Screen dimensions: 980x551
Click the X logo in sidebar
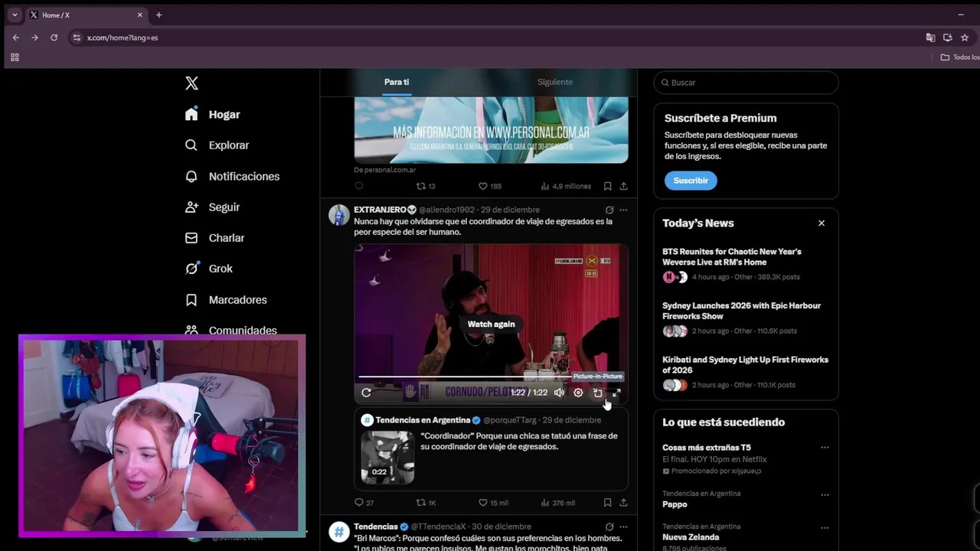point(191,83)
